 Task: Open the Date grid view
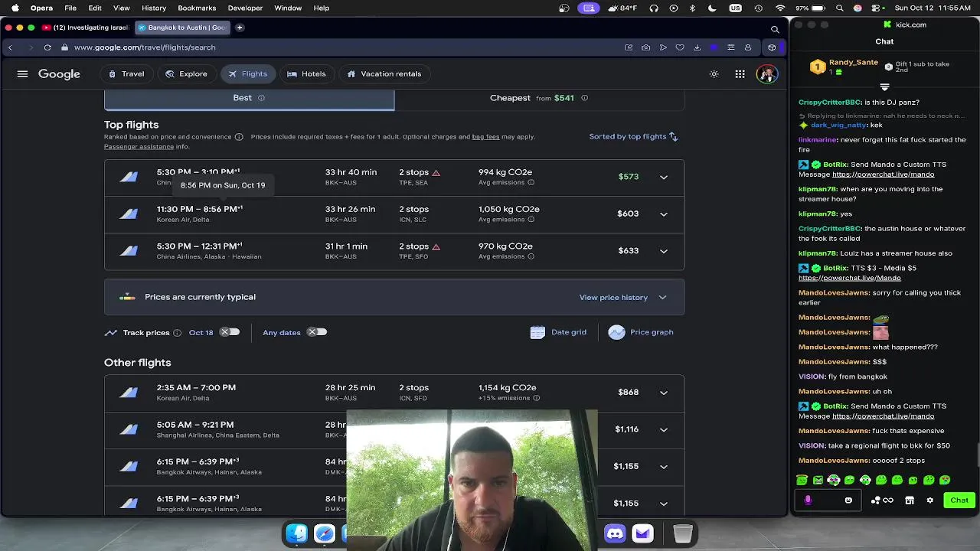tap(558, 332)
